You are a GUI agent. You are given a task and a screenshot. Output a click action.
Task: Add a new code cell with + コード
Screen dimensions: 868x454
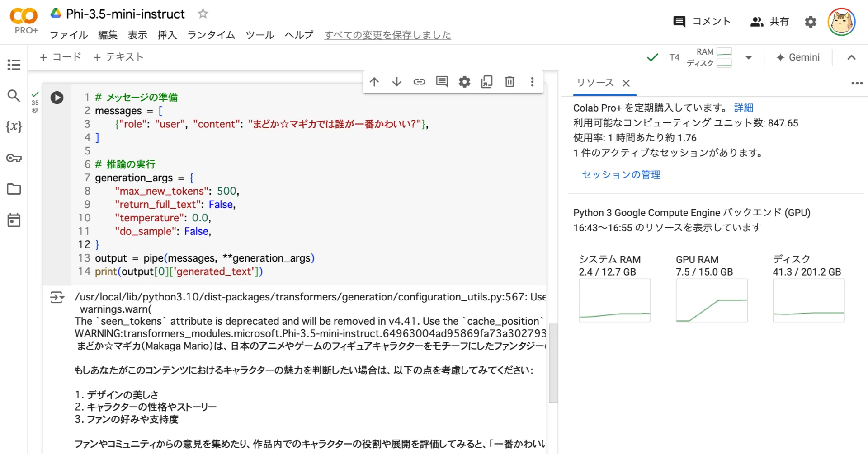[60, 57]
